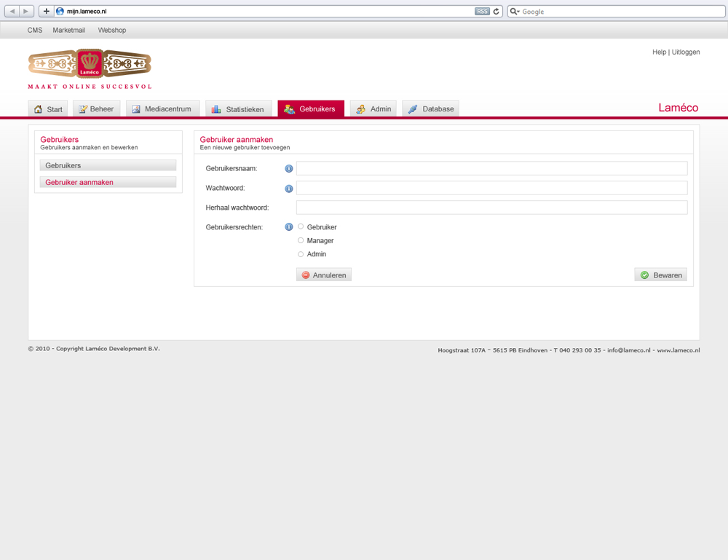This screenshot has width=728, height=560.
Task: Click the RSS badge in the address bar
Action: point(482,12)
